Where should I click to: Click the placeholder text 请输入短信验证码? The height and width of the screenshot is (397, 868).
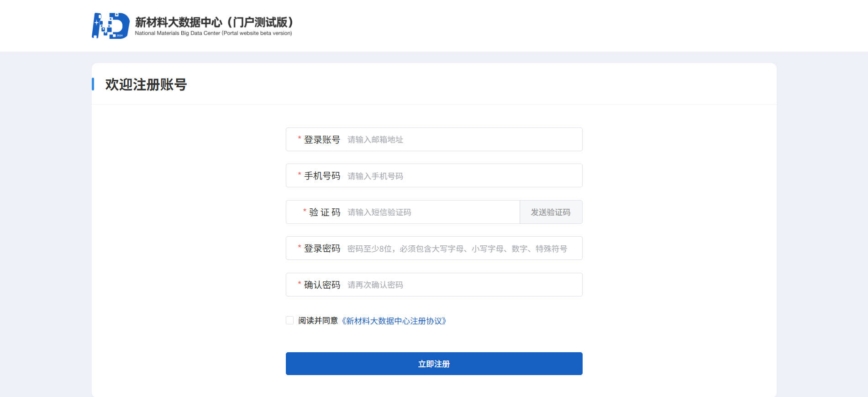coord(379,212)
